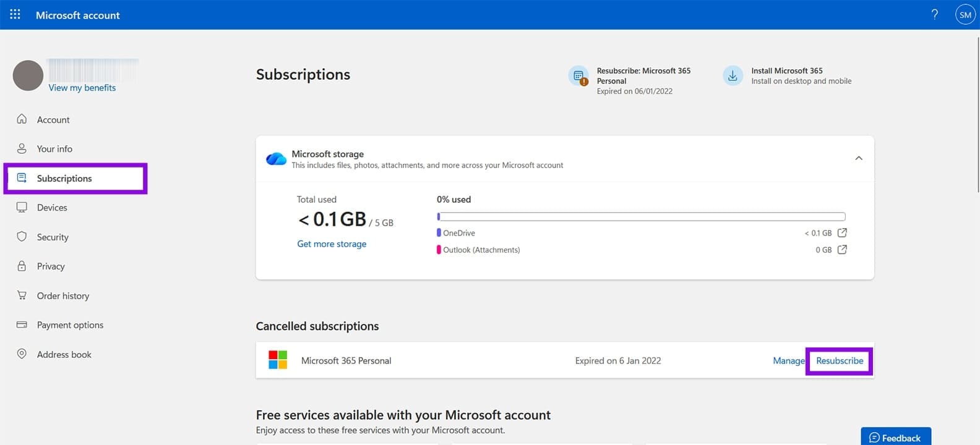980x445 pixels.
Task: Click the Address book pin icon
Action: coord(22,354)
